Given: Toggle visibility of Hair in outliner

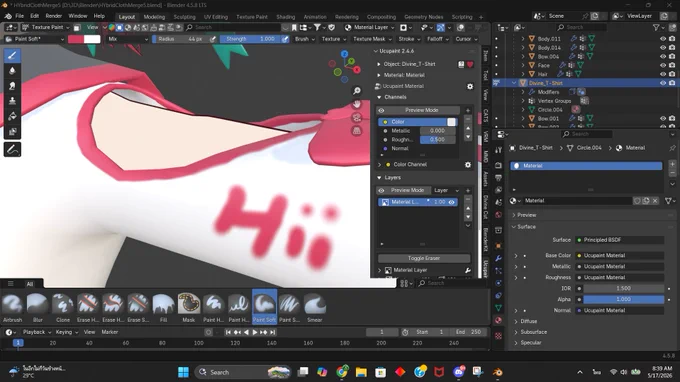Looking at the screenshot, I should [663, 74].
